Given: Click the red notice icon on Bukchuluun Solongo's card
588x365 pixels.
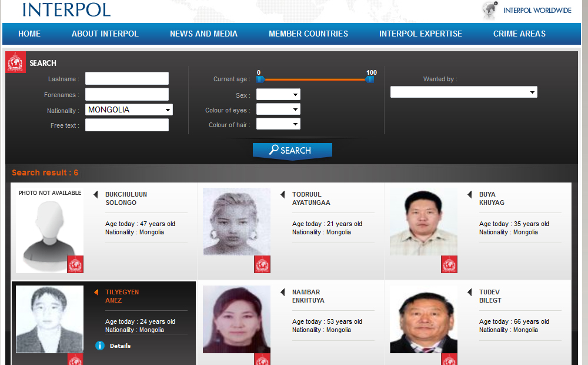Looking at the screenshot, I should tap(75, 264).
